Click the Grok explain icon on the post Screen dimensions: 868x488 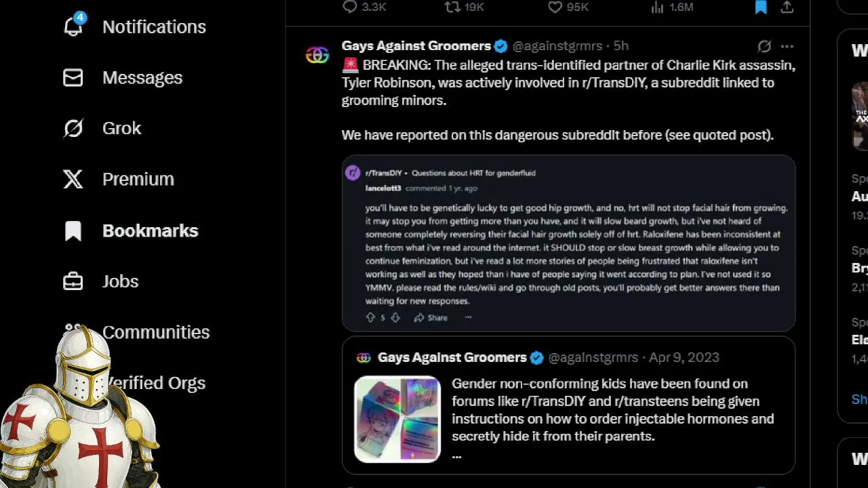click(764, 46)
